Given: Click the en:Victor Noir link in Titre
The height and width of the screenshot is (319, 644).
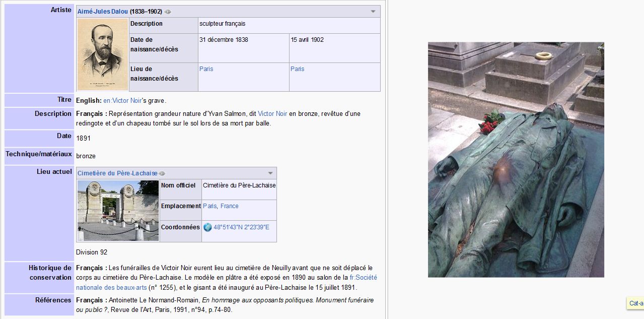Looking at the screenshot, I should [122, 101].
